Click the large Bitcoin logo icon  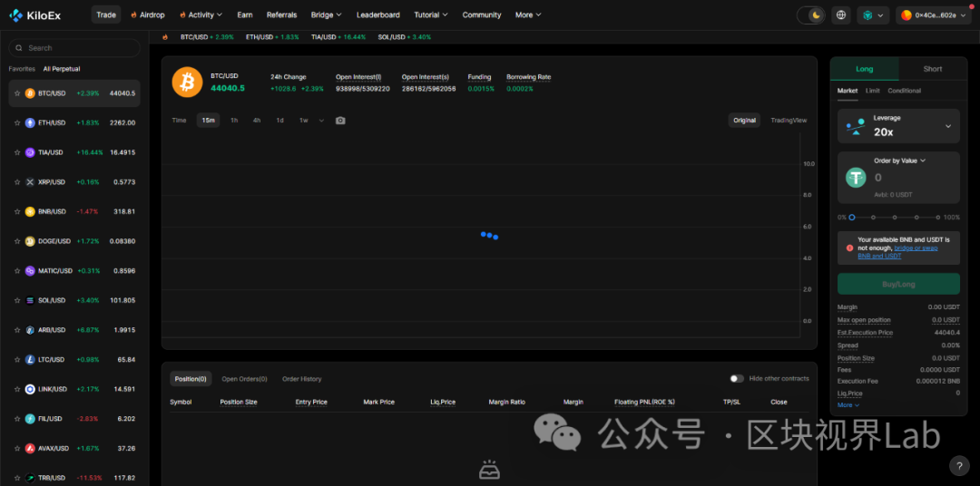(x=188, y=82)
